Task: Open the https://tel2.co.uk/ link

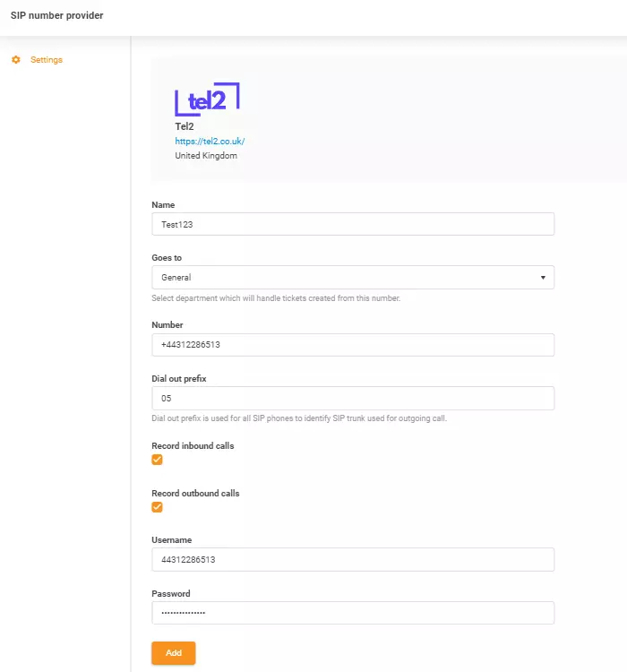Action: point(210,142)
